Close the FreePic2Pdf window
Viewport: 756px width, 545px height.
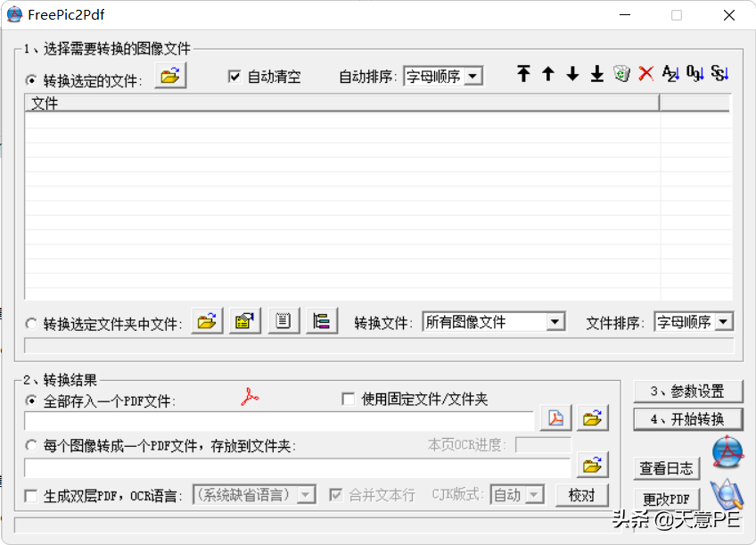point(729,15)
